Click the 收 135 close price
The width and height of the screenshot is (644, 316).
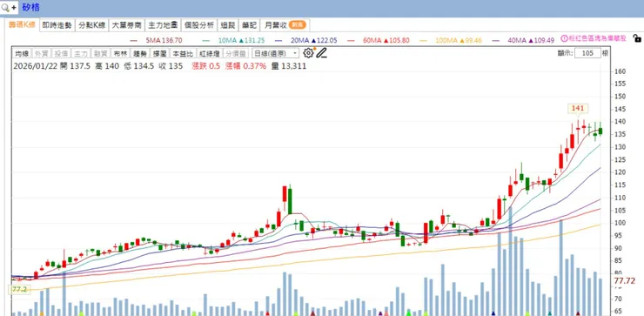[x=171, y=66]
